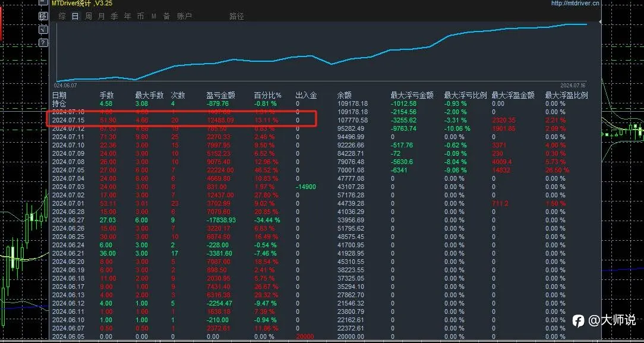Click the 46.52 % percentage cell

pos(266,170)
